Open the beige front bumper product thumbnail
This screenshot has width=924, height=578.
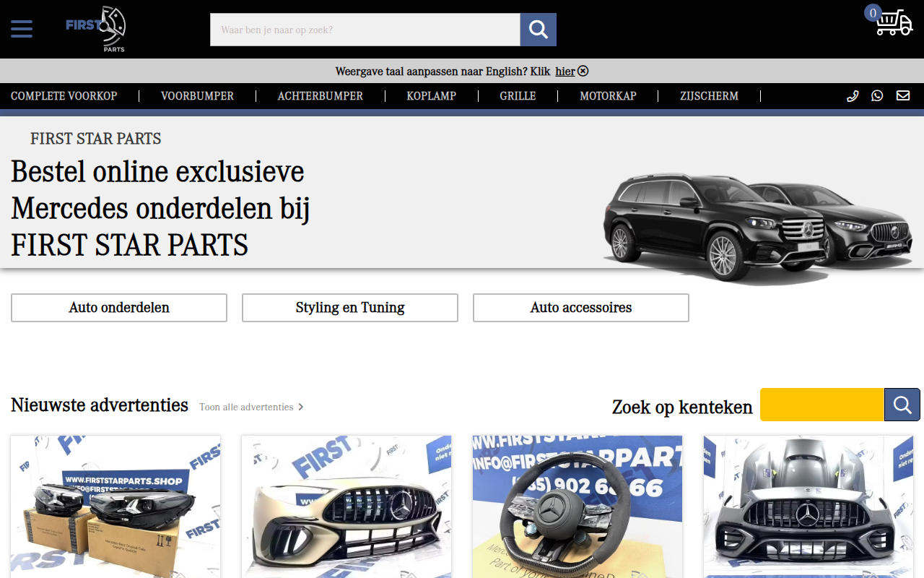point(346,506)
